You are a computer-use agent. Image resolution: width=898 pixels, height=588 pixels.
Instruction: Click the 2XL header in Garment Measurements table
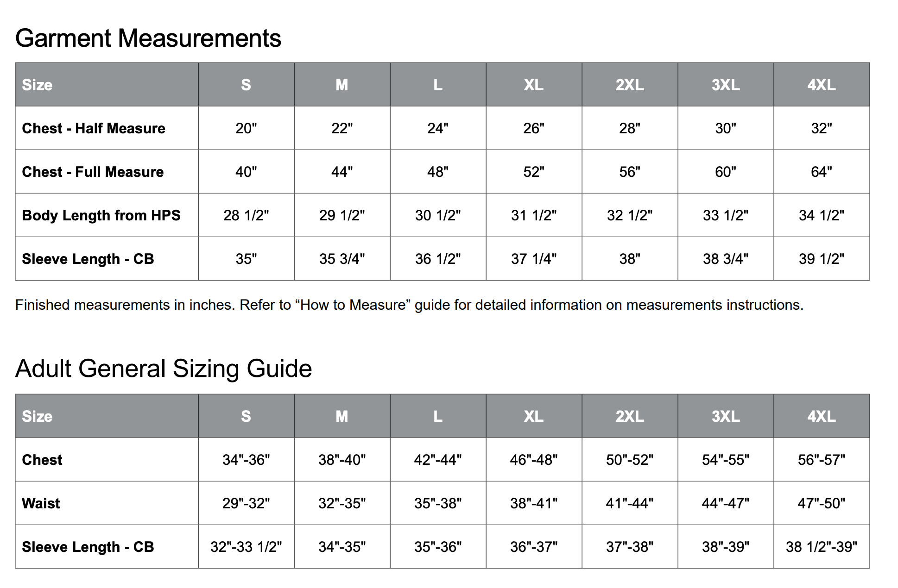[x=630, y=85]
